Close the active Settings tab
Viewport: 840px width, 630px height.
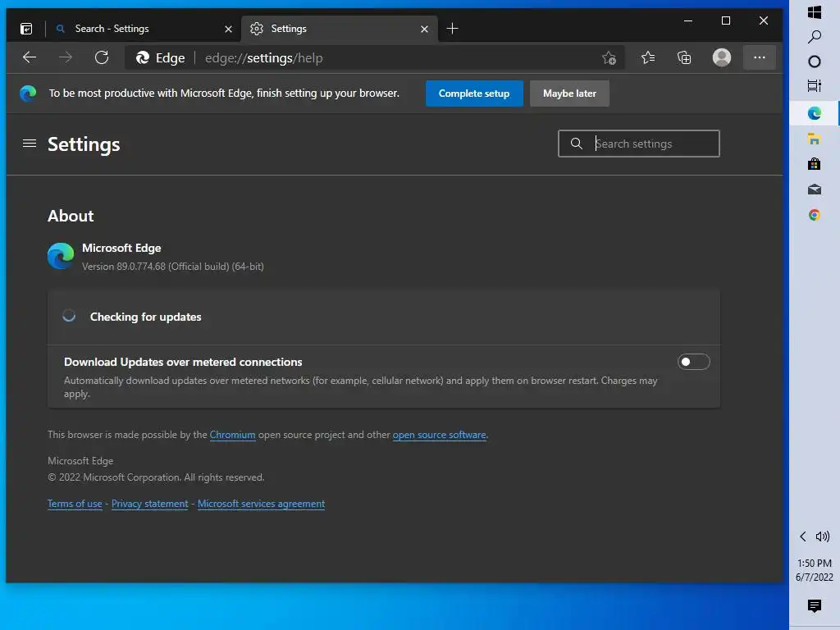click(424, 29)
